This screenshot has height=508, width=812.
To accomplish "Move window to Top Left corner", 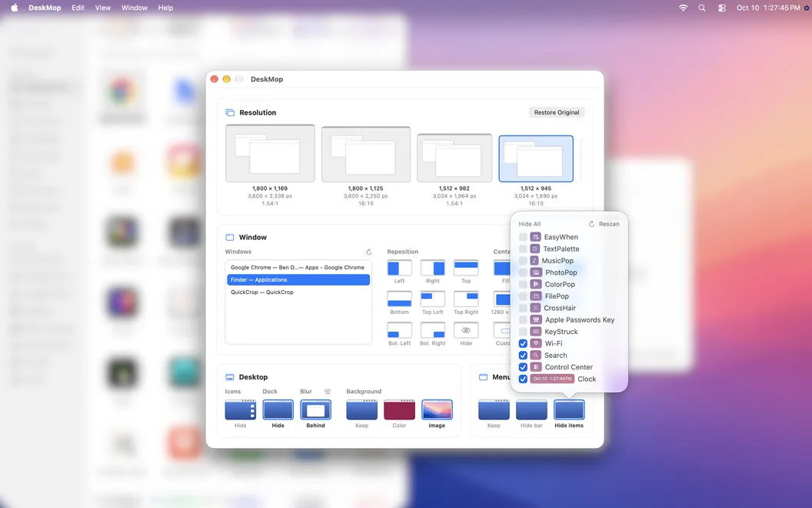I will (432, 299).
